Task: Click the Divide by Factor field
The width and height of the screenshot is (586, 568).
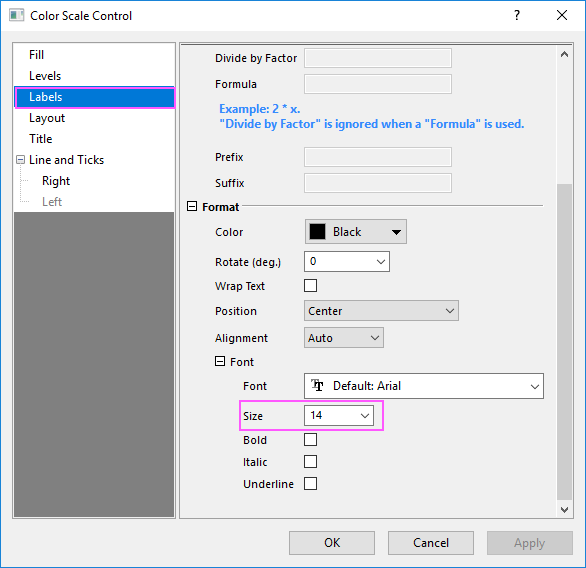Action: pyautogui.click(x=378, y=58)
